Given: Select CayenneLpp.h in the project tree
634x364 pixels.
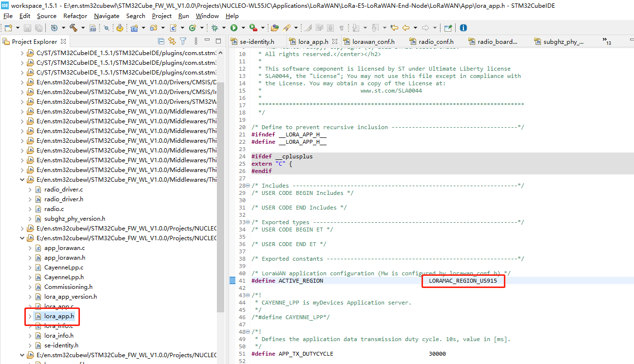Looking at the screenshot, I should (64, 277).
